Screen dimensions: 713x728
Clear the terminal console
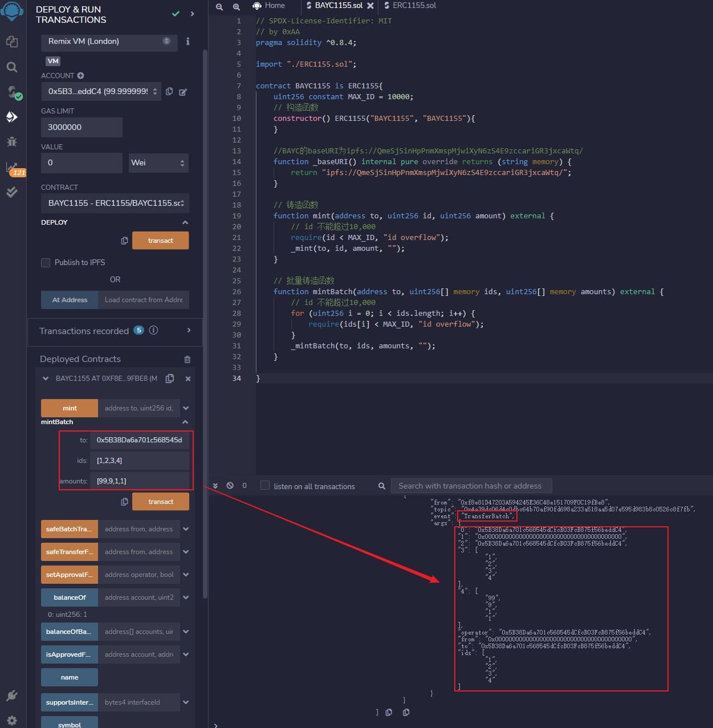tap(230, 486)
